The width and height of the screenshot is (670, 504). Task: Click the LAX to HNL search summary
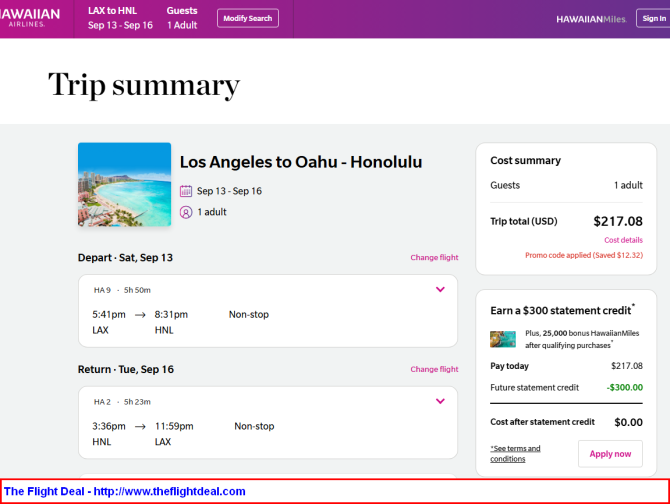point(120,18)
